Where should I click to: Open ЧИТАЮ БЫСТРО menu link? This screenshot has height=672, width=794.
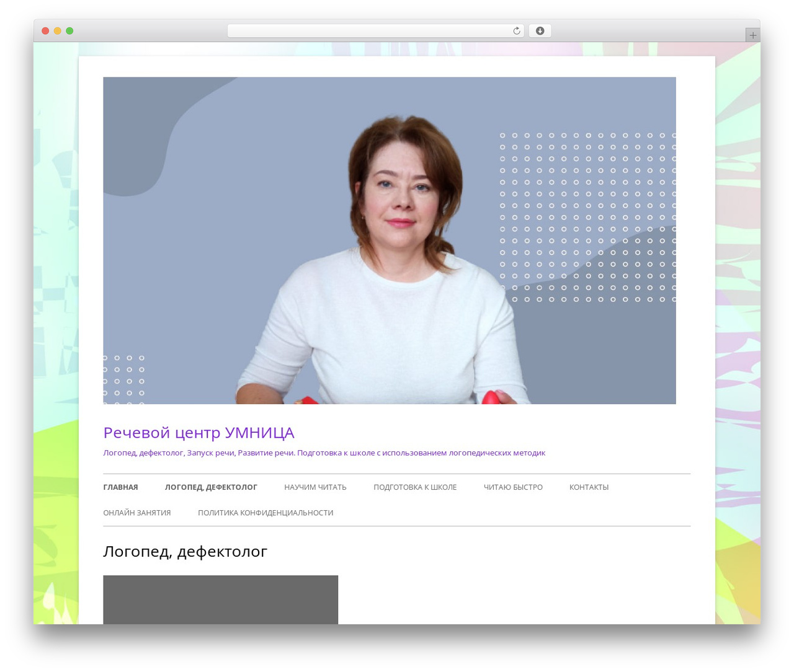[x=513, y=487]
